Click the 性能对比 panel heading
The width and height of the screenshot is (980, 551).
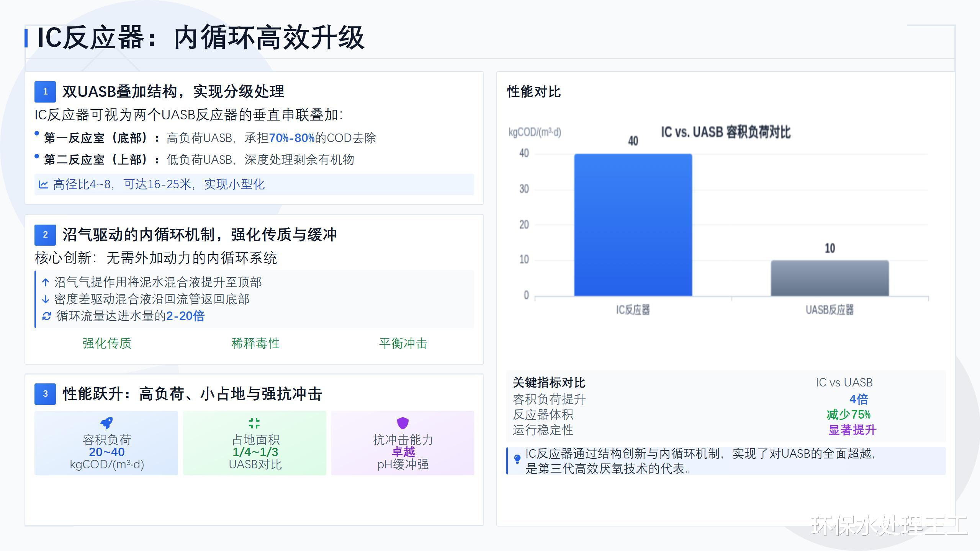tap(533, 92)
